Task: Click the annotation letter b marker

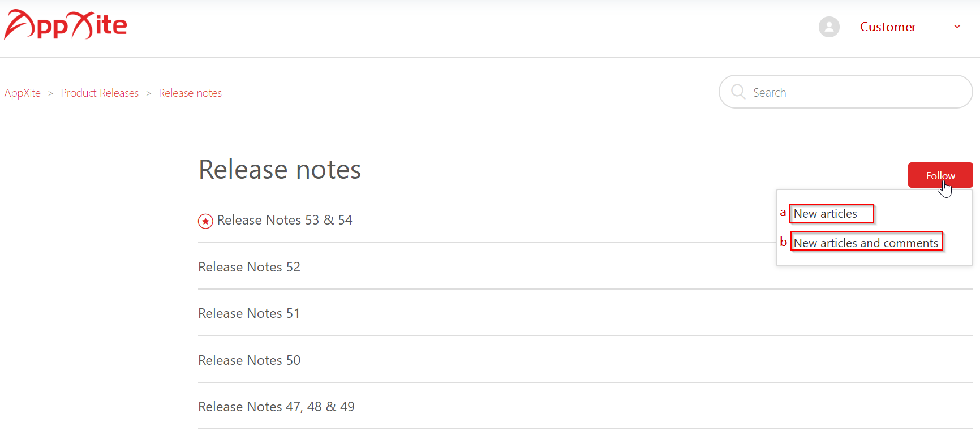Action: [x=783, y=242]
